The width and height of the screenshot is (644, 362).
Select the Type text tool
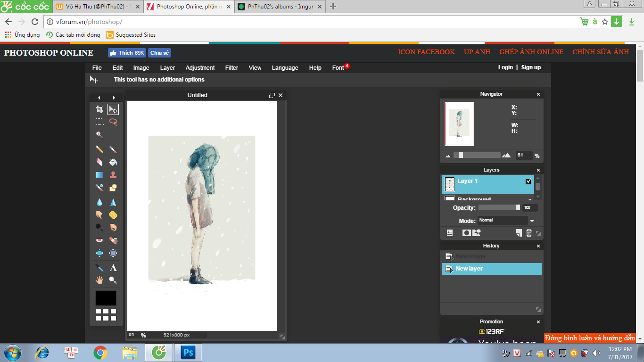[x=113, y=268]
